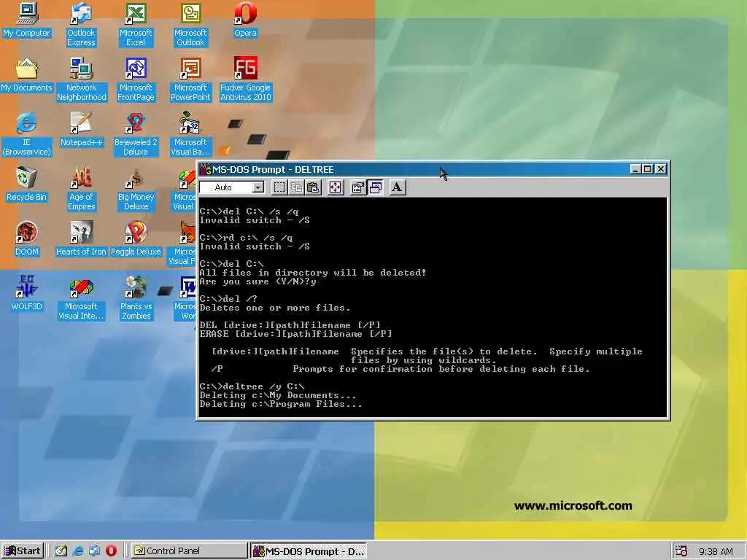Select the Microsoft PowerPoint icon
The width and height of the screenshot is (747, 560).
(190, 79)
